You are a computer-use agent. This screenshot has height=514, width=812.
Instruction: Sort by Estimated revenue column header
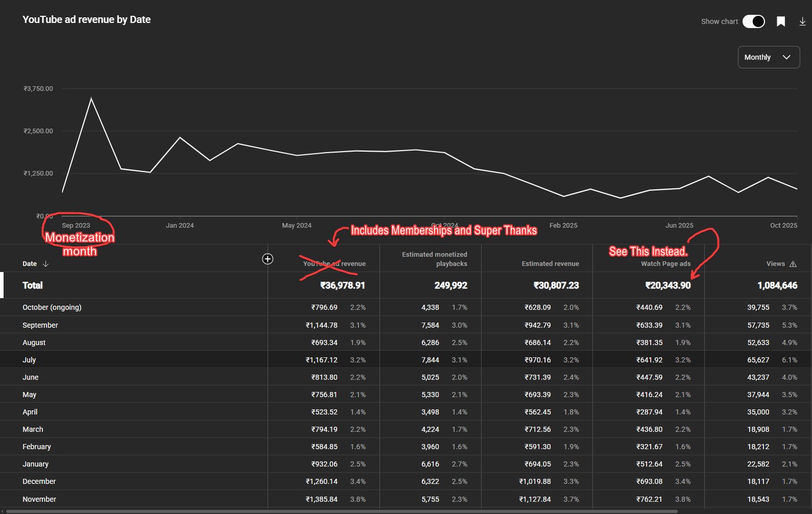point(550,264)
